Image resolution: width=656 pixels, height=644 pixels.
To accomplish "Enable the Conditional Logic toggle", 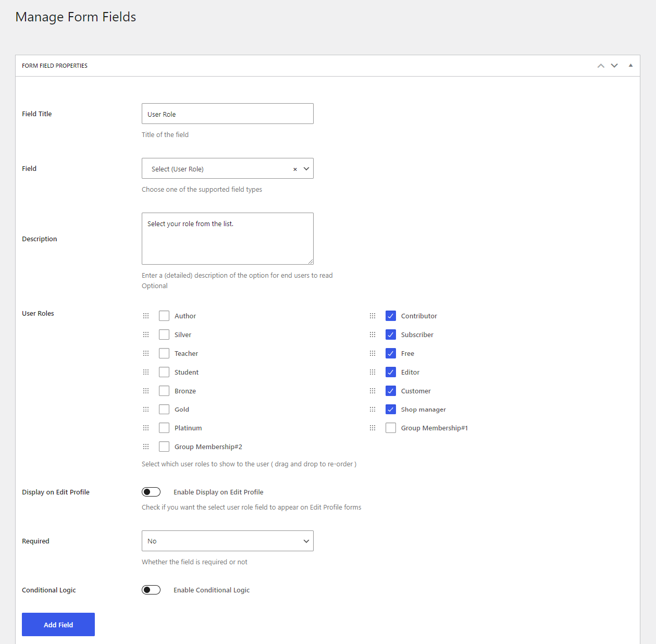I will tap(151, 589).
